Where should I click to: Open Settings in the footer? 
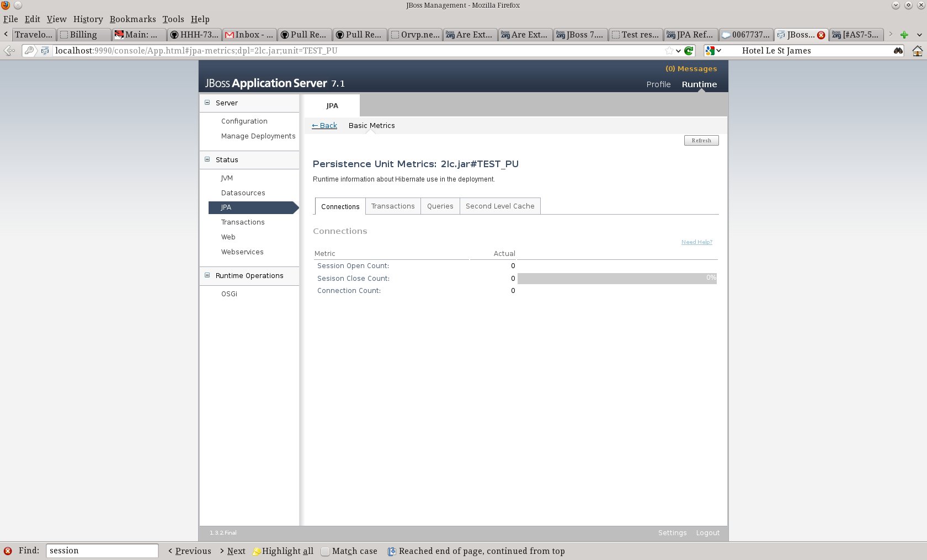pos(673,533)
